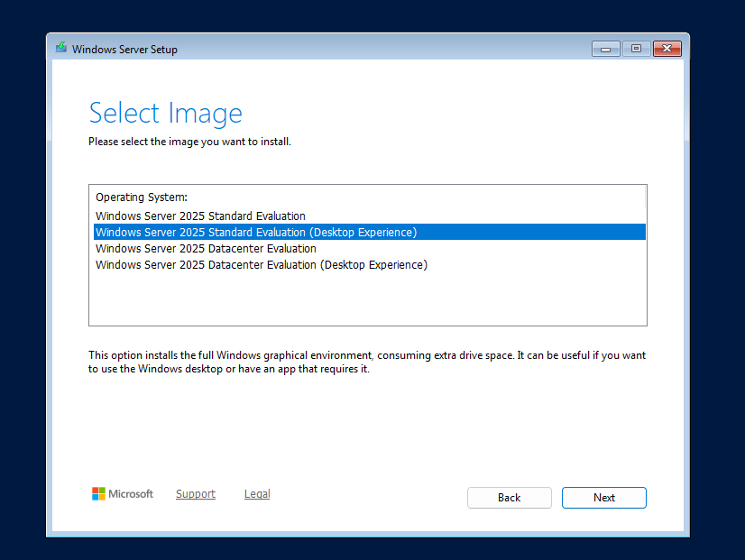Open the Support link

196,494
